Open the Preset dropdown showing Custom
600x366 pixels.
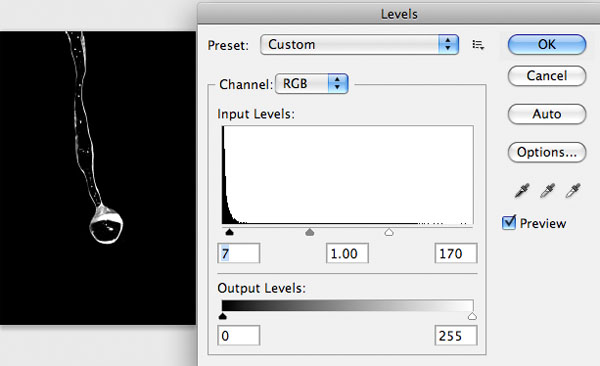(359, 44)
